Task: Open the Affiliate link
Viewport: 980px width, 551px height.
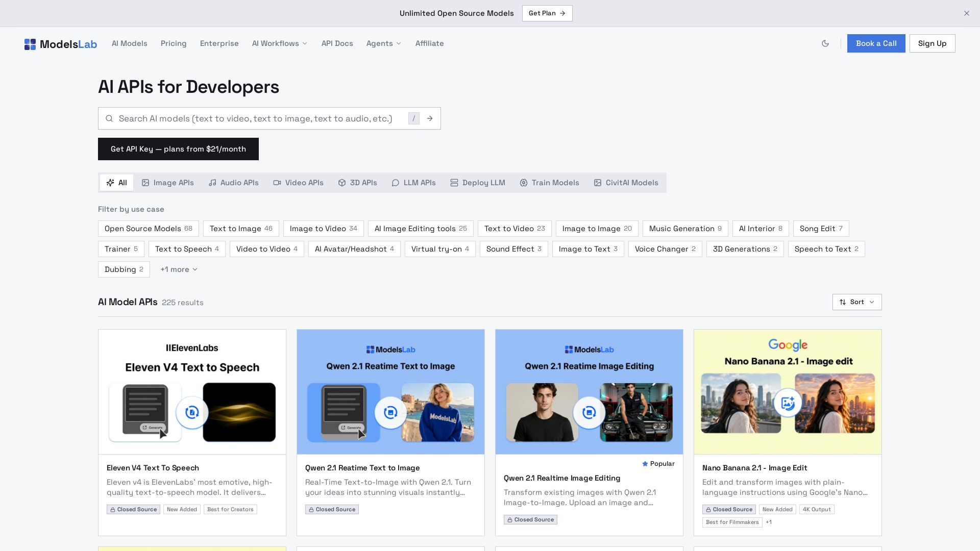Action: (x=430, y=43)
